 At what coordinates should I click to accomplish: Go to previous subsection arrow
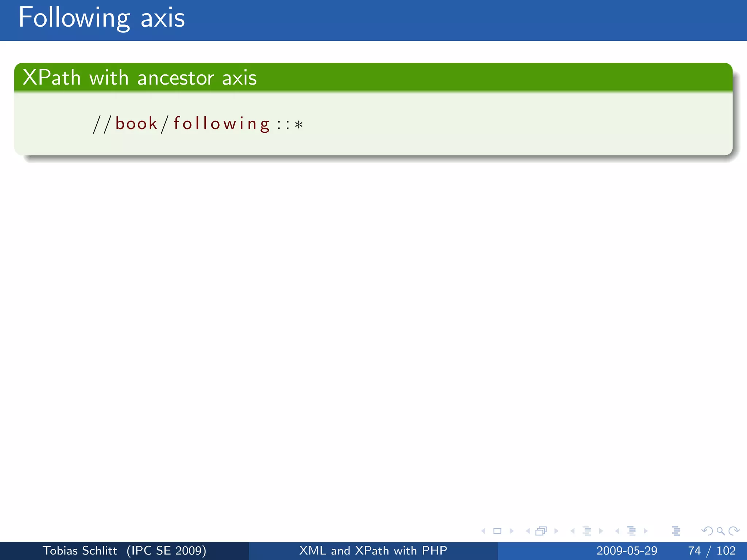572,531
